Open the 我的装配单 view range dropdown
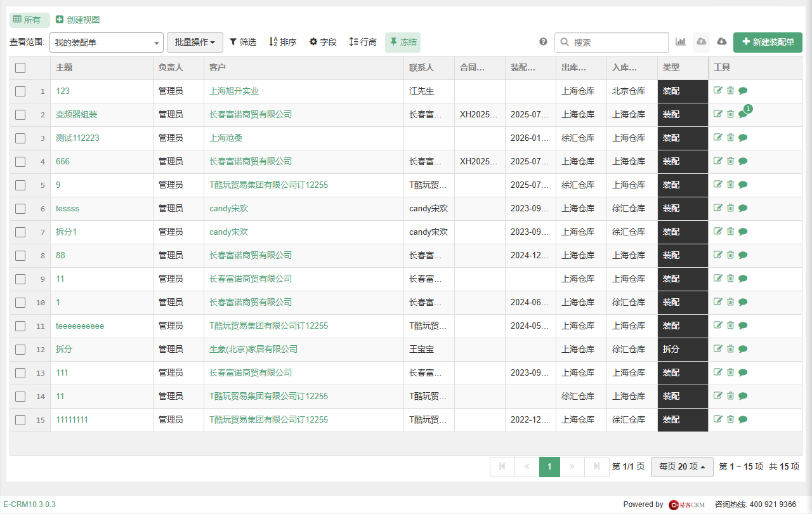812x514 pixels. pyautogui.click(x=107, y=43)
